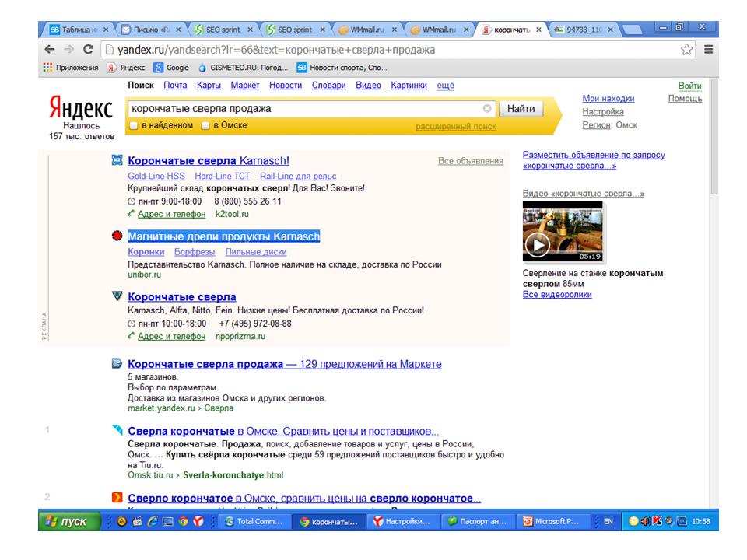The width and height of the screenshot is (747, 560).
Task: Open the Коронки sublink
Action: coord(146,252)
